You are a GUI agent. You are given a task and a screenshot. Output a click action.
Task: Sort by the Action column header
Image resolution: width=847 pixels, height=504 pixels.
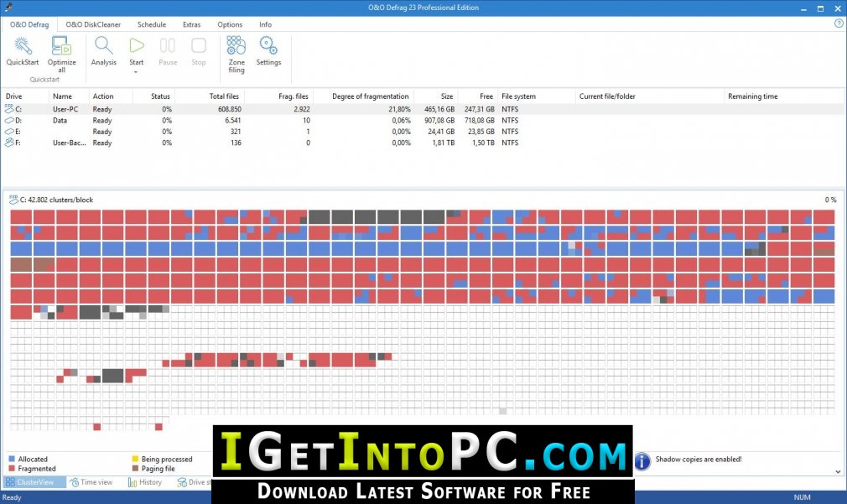pos(111,96)
